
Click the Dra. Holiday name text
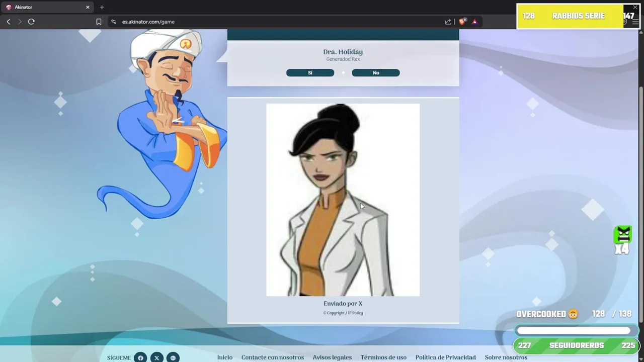coord(343,52)
